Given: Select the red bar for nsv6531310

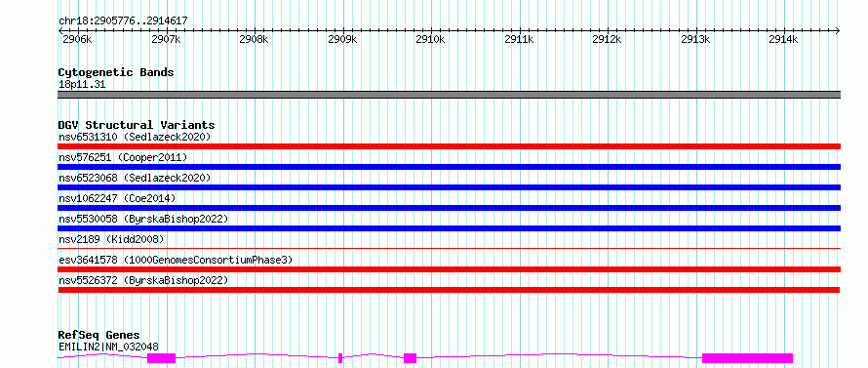Looking at the screenshot, I should coord(449,146).
